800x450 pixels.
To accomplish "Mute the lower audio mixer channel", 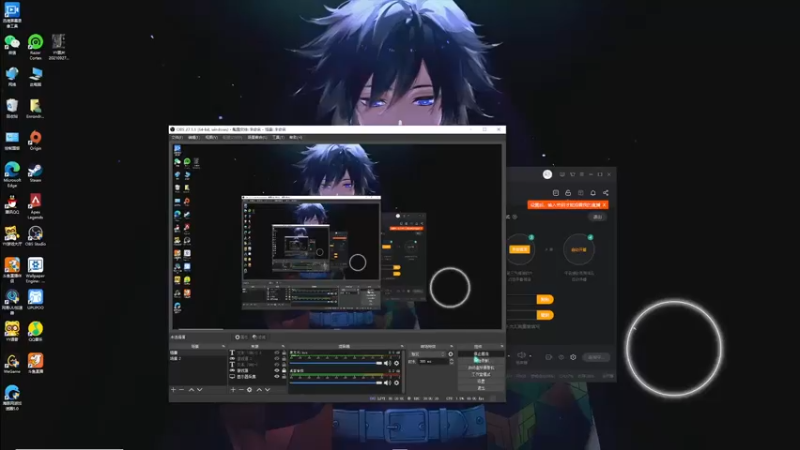I will pos(387,383).
